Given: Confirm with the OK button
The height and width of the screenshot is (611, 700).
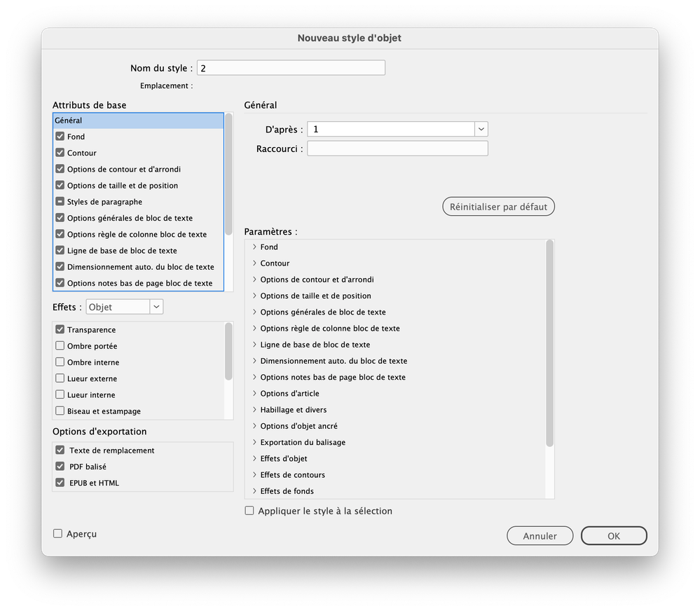Looking at the screenshot, I should (x=614, y=535).
